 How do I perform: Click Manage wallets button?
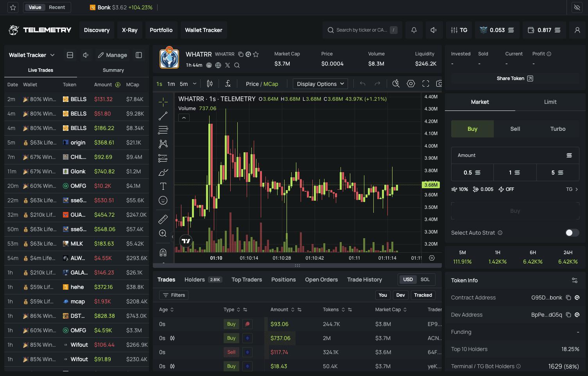(113, 55)
